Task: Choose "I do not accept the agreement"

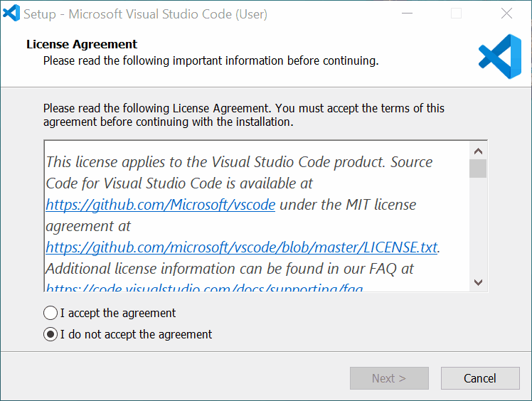Action: click(x=50, y=334)
